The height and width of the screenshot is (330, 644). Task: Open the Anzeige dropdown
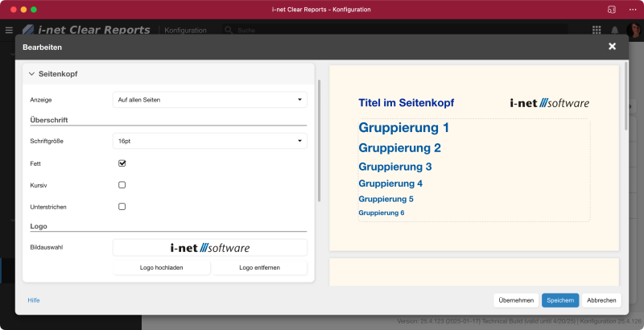[209, 100]
